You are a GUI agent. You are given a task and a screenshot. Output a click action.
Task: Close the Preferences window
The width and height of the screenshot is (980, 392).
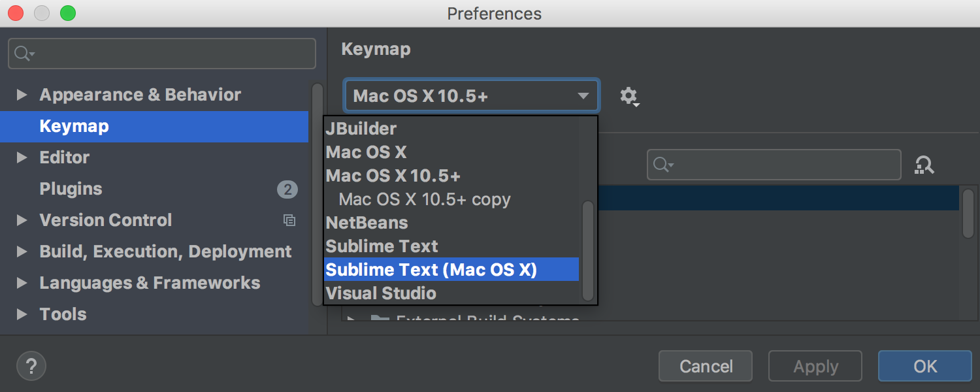click(x=16, y=13)
